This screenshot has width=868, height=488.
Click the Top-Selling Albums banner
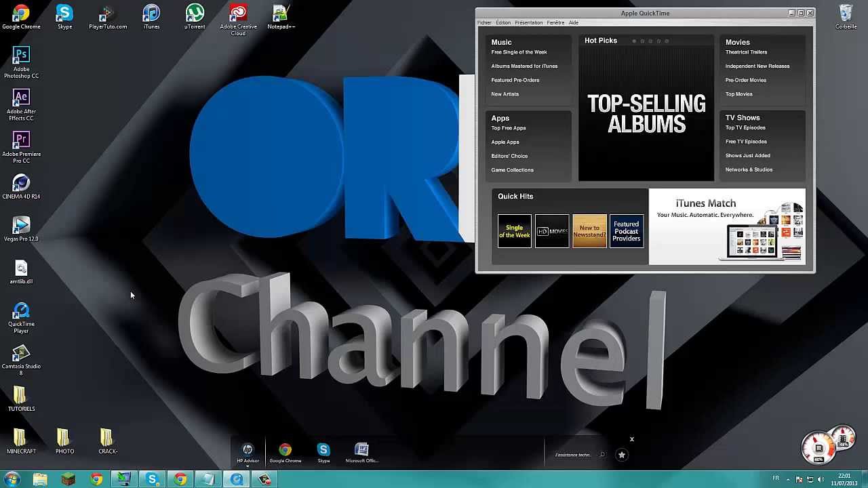point(646,114)
